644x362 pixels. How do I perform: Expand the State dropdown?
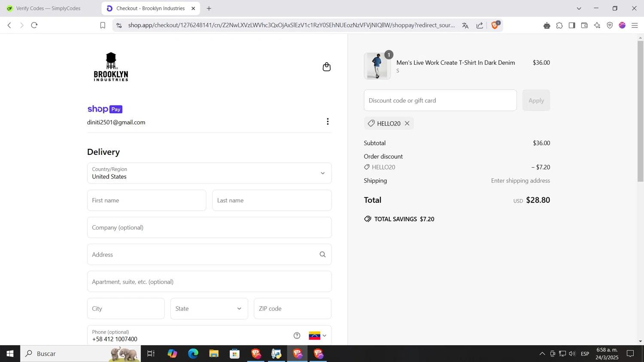[209, 308]
